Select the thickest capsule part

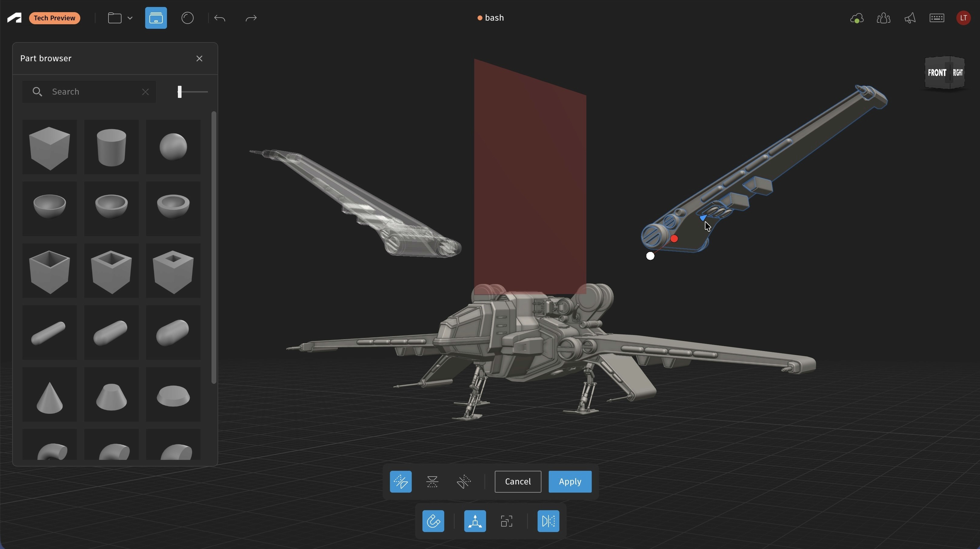[x=173, y=333]
